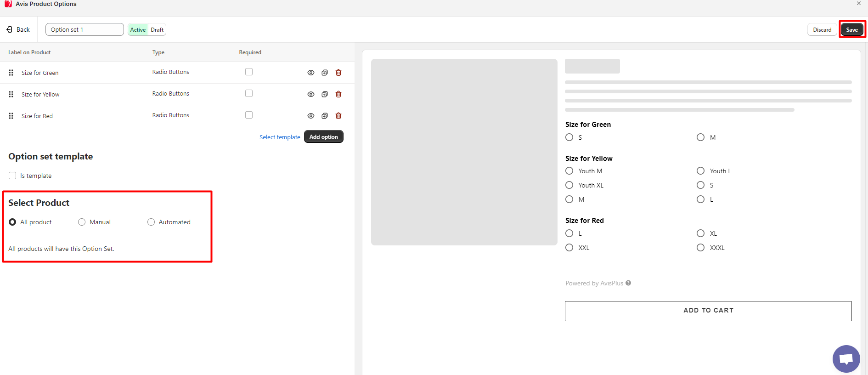The image size is (868, 375).
Task: Delete the Size for Red option
Action: [338, 116]
